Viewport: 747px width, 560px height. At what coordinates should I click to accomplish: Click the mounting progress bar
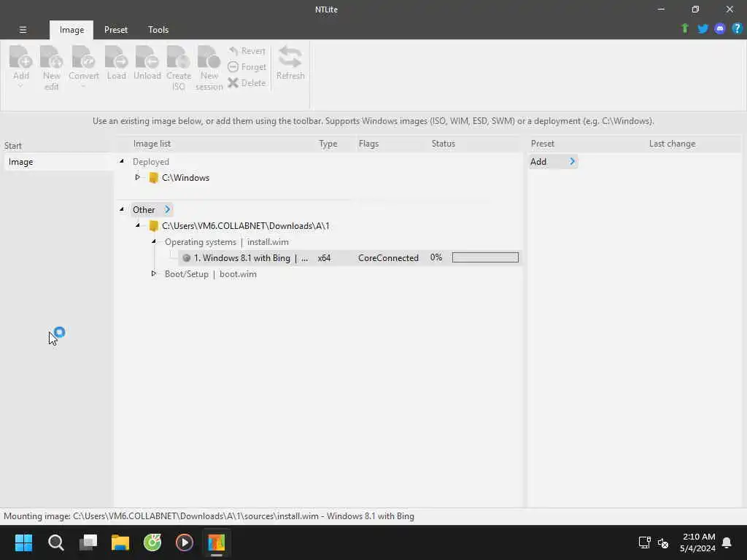point(485,257)
